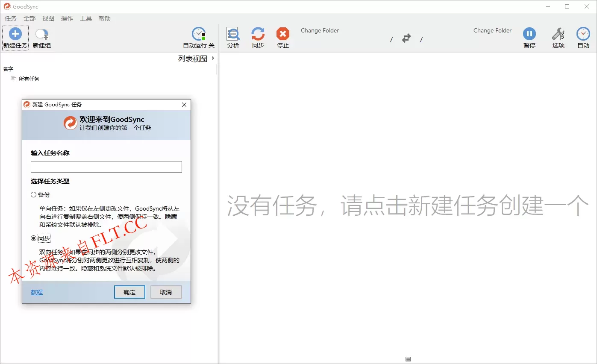Open the 工具 menu

tap(86, 18)
